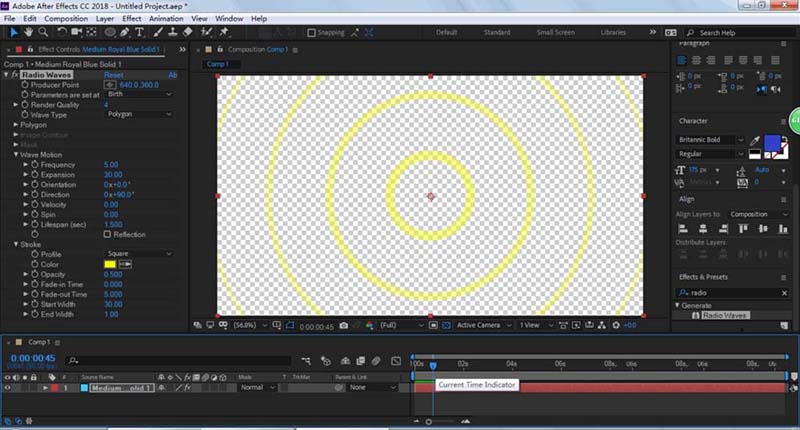Select the Ellipse shape tool

pos(109,32)
